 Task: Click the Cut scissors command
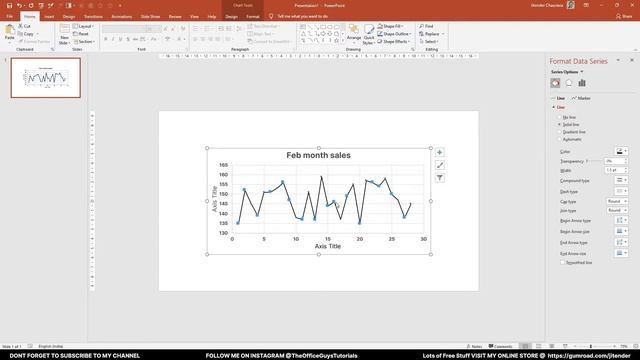pos(24,26)
